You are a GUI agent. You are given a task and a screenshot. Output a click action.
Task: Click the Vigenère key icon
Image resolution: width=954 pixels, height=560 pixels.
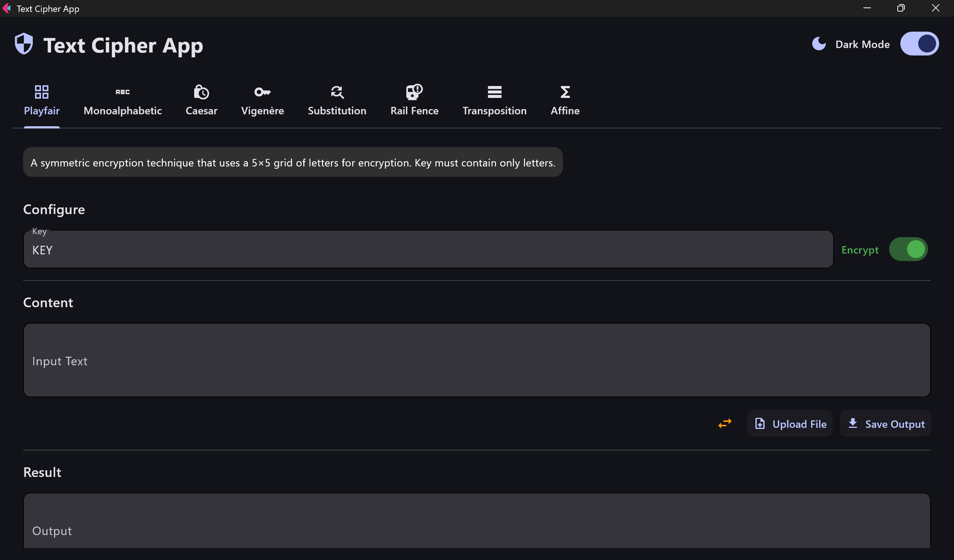point(262,92)
